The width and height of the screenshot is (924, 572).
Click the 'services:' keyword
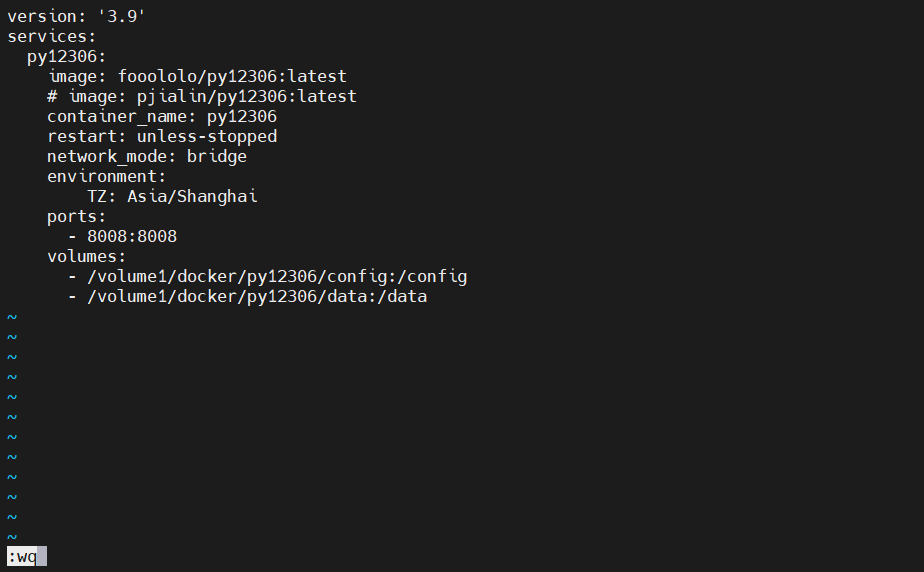click(51, 36)
